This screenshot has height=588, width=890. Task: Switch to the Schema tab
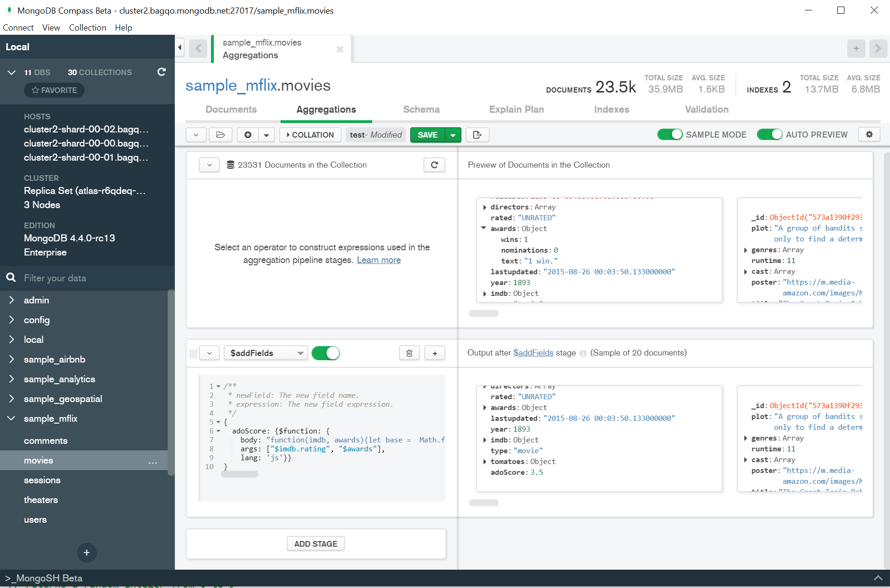[x=421, y=109]
